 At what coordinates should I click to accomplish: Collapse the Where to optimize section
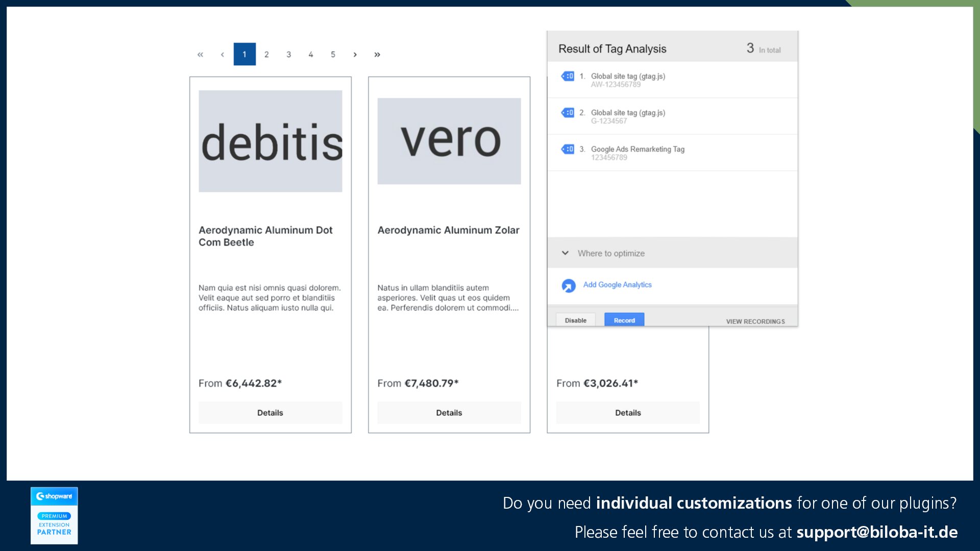[x=565, y=253]
